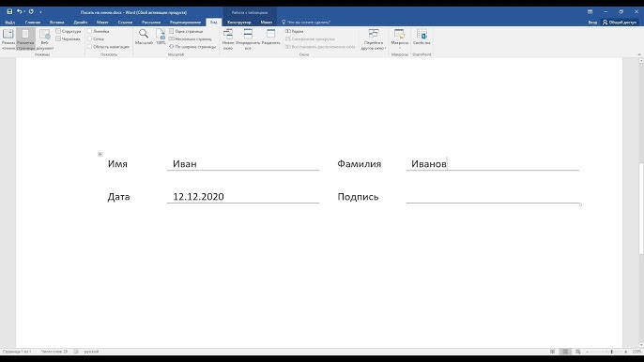644x362 pixels.
Task: Switch to the Ссылки tab
Action: [x=125, y=23]
